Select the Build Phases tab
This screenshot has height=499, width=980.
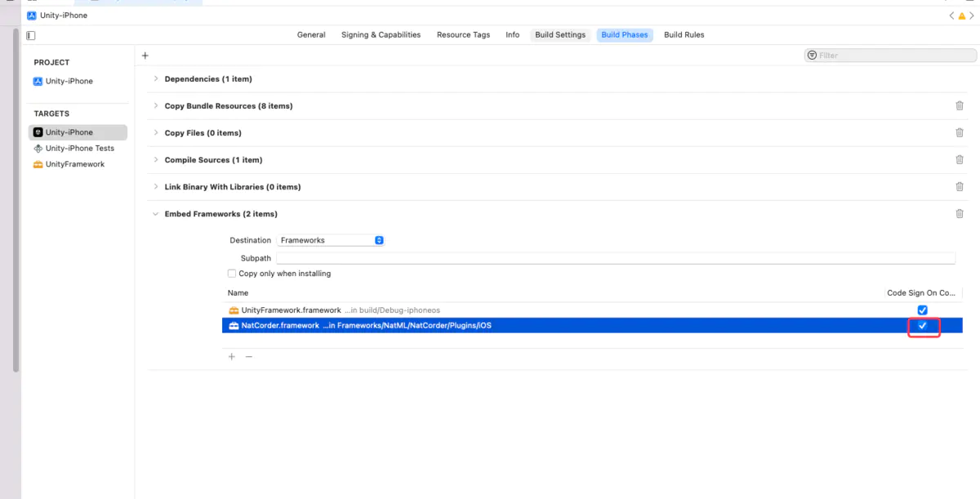click(x=625, y=35)
